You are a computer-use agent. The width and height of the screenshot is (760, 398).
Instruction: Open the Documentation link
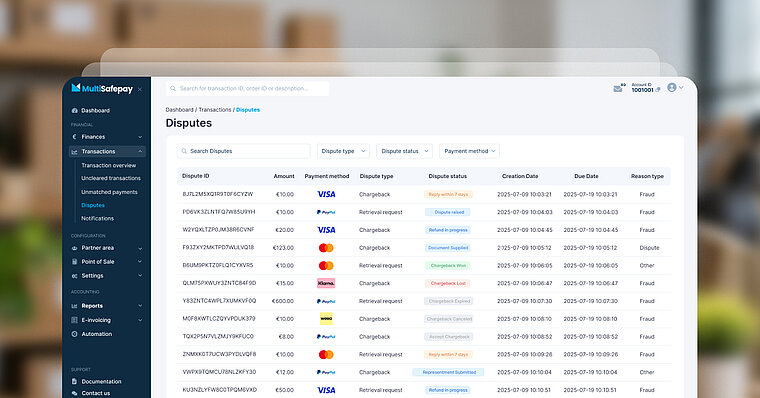101,382
